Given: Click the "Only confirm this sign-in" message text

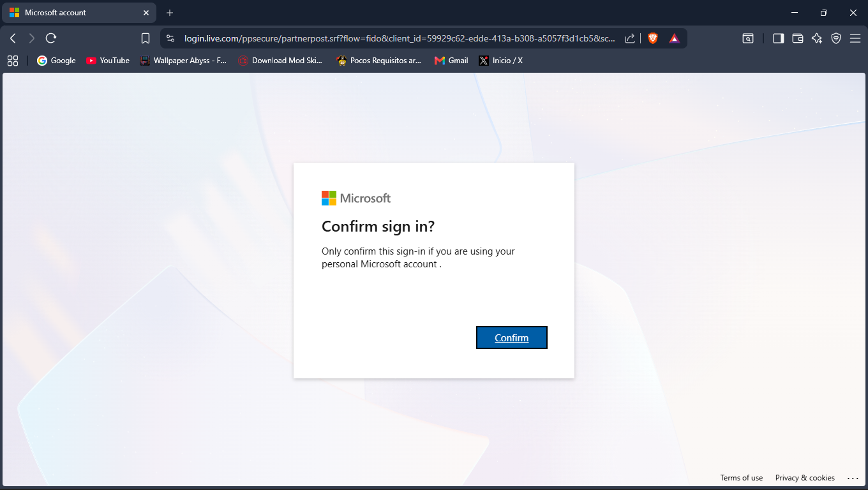Looking at the screenshot, I should pos(418,258).
